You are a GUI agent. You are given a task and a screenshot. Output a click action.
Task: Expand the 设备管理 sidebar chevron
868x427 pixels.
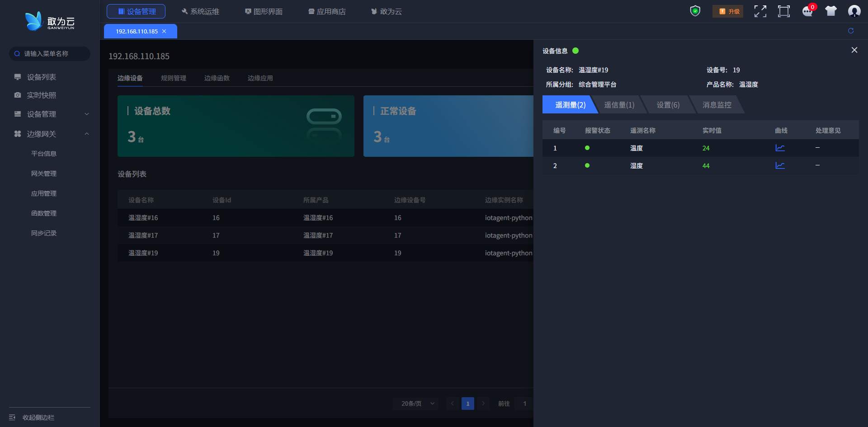pyautogui.click(x=87, y=114)
